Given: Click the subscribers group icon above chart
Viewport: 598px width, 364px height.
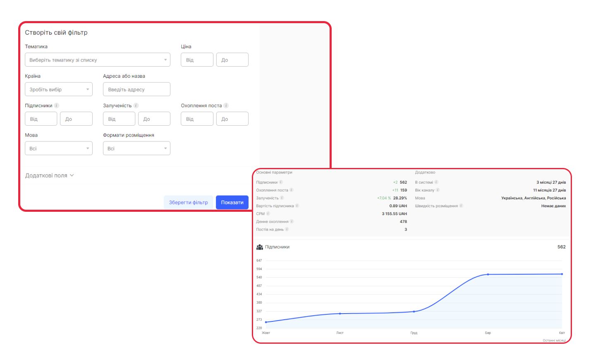Looking at the screenshot, I should pos(260,247).
